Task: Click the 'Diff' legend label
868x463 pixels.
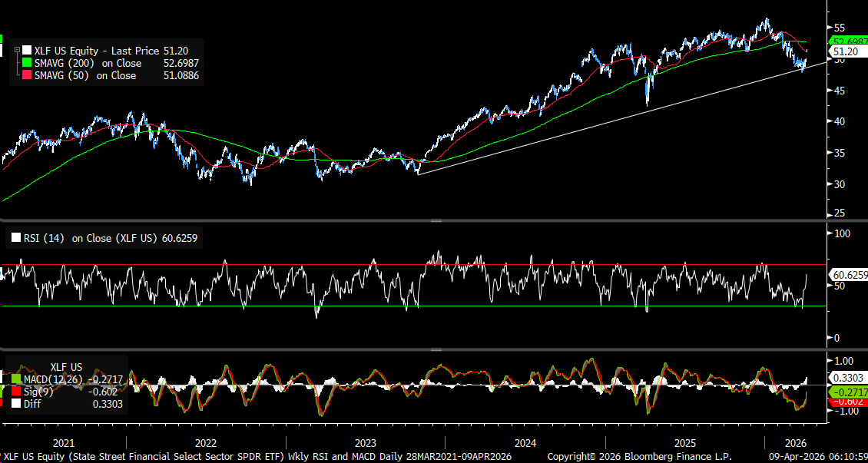Action: (33, 405)
